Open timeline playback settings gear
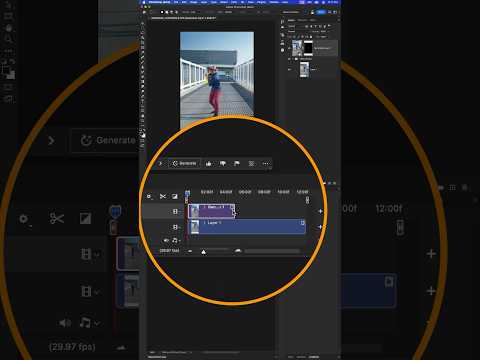The image size is (480, 360). [149, 197]
